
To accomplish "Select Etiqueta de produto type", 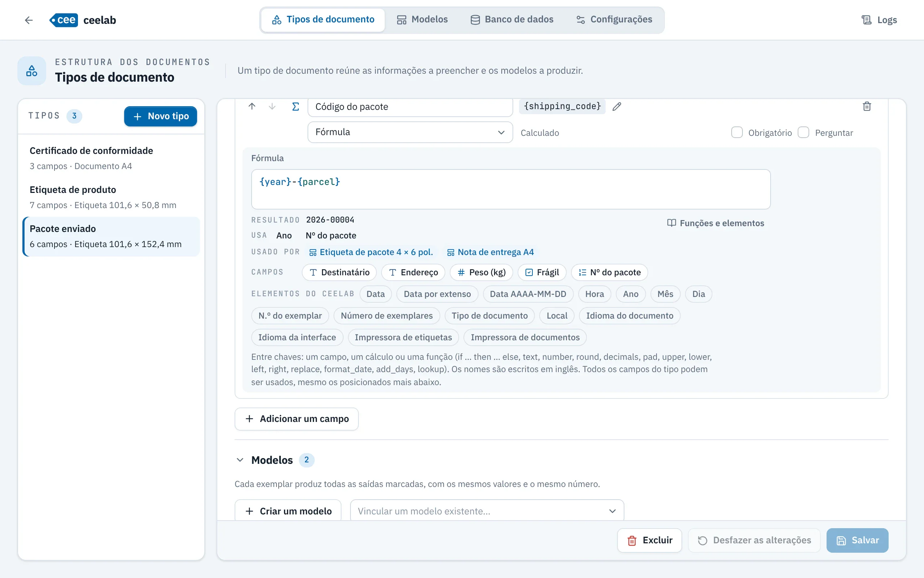I will [x=111, y=197].
